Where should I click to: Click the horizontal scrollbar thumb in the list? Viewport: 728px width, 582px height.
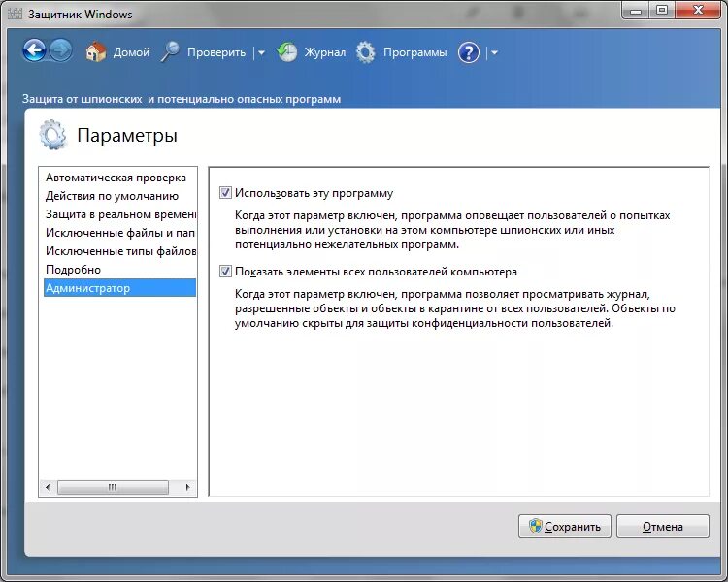[x=113, y=487]
